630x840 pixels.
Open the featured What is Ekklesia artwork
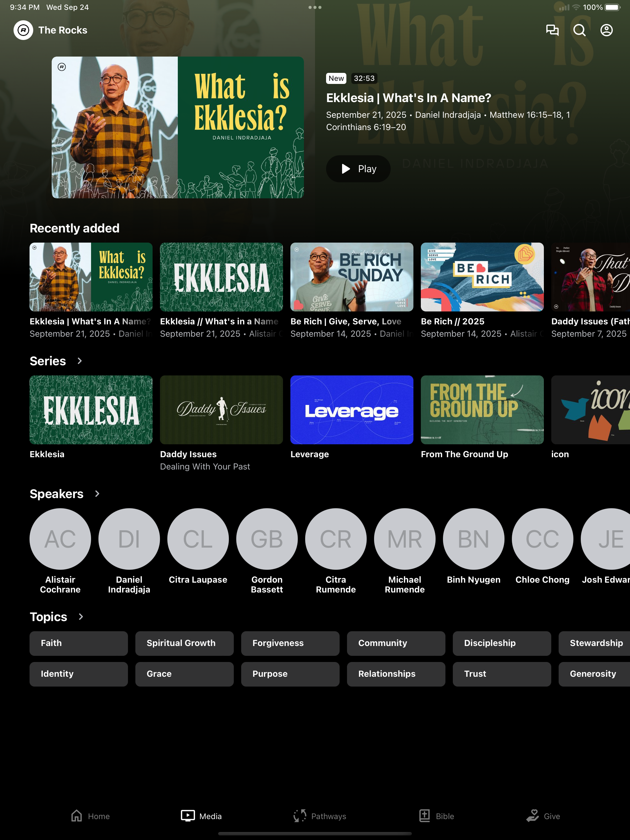(178, 128)
